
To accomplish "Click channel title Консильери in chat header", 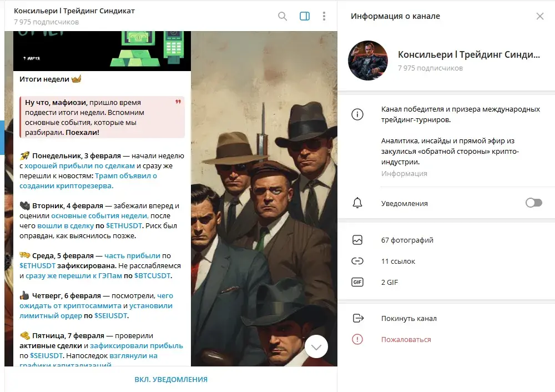I will pyautogui.click(x=74, y=11).
